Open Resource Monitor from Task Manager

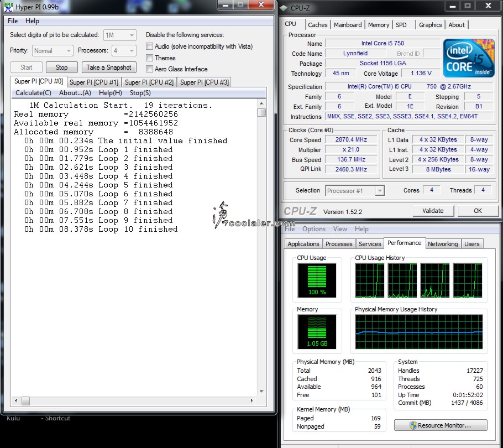coord(441,425)
